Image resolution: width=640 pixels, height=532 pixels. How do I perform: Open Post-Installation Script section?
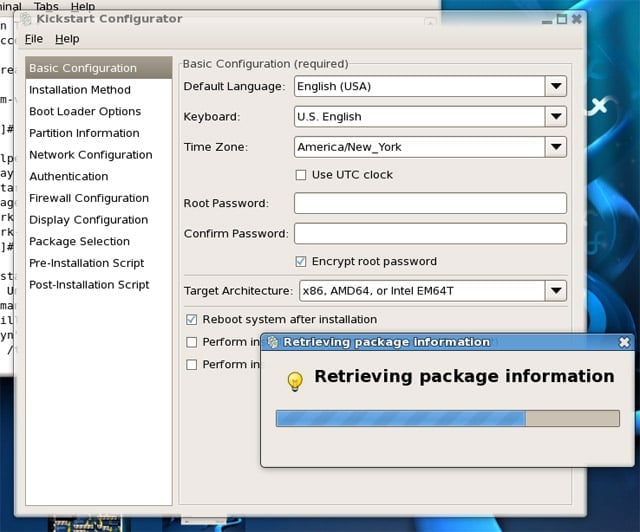point(99,284)
